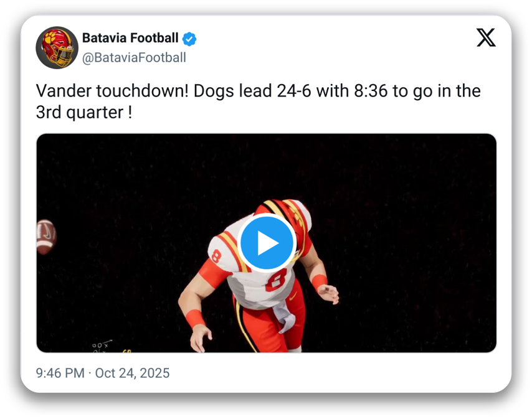This screenshot has width=532, height=419.
Task: Play the touchdown video
Action: [x=267, y=243]
